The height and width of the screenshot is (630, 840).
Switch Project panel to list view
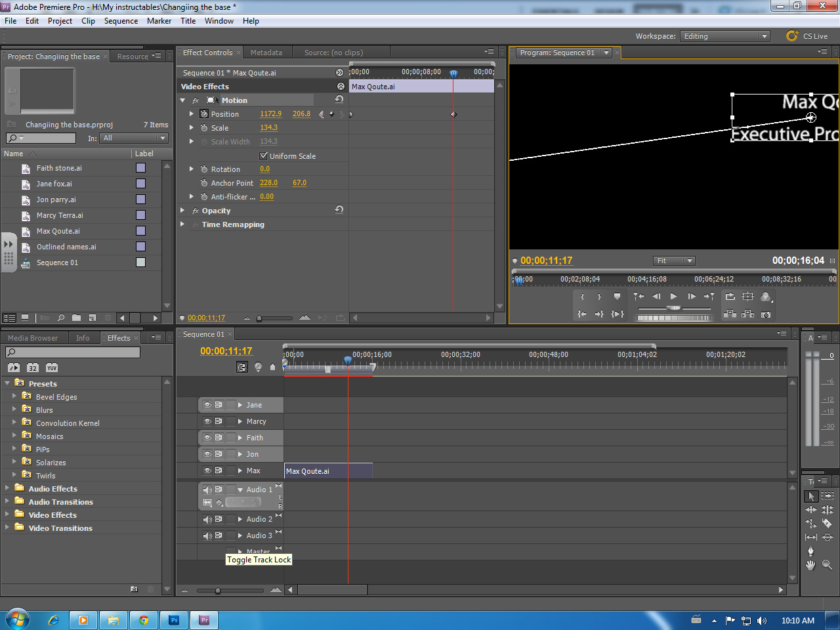[x=10, y=318]
